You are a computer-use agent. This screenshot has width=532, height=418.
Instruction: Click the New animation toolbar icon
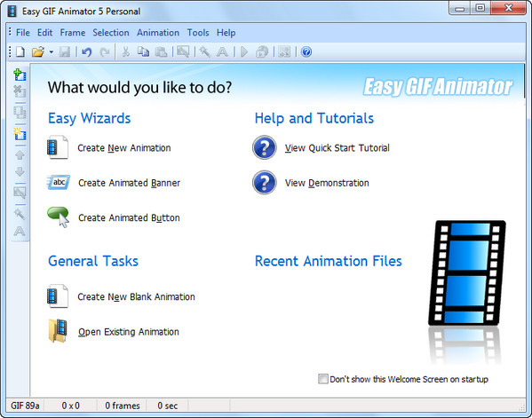[20, 51]
